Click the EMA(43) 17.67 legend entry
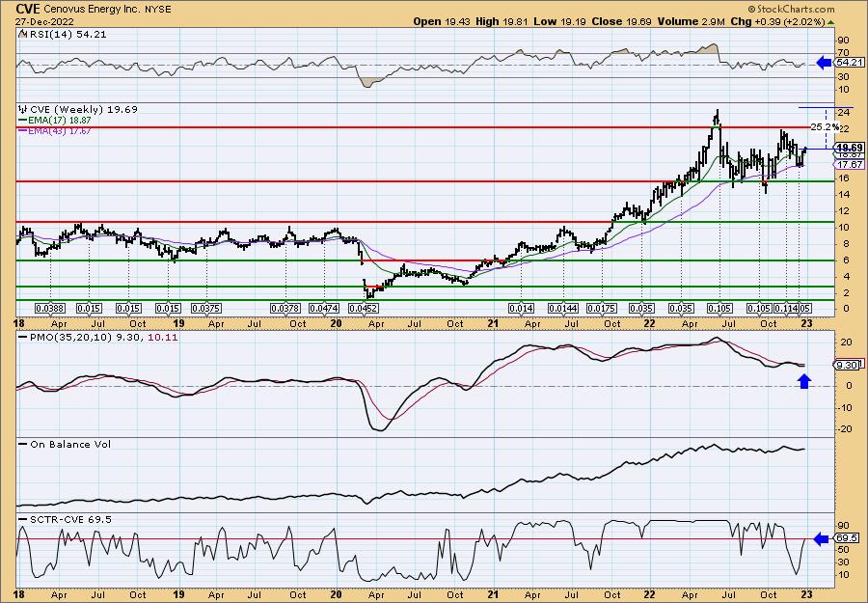868x603 pixels. (54, 130)
